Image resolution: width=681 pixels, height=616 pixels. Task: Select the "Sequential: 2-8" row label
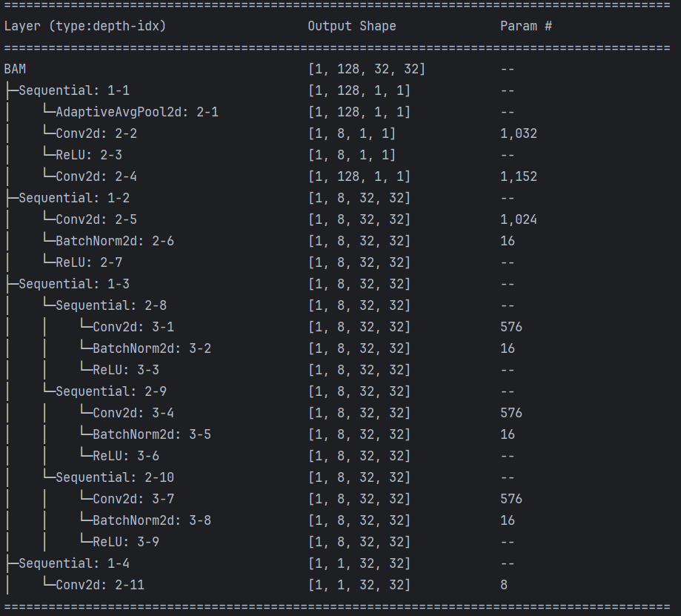click(x=111, y=305)
